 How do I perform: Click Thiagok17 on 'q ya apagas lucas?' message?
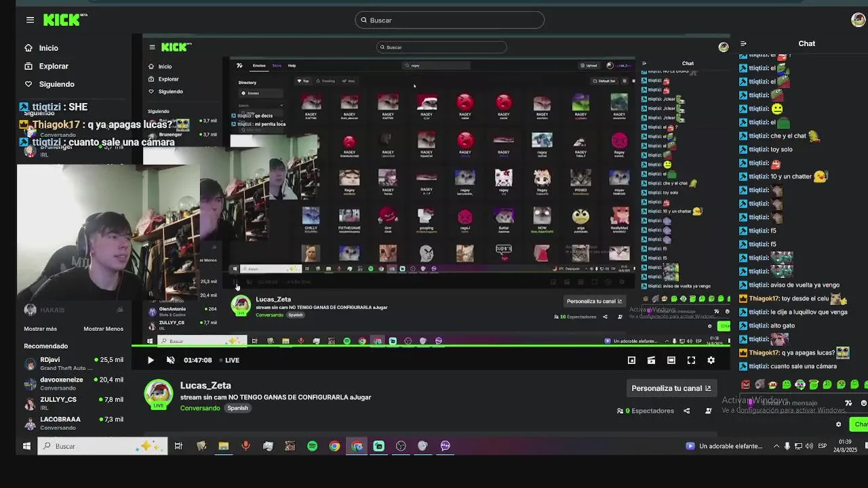tap(764, 352)
